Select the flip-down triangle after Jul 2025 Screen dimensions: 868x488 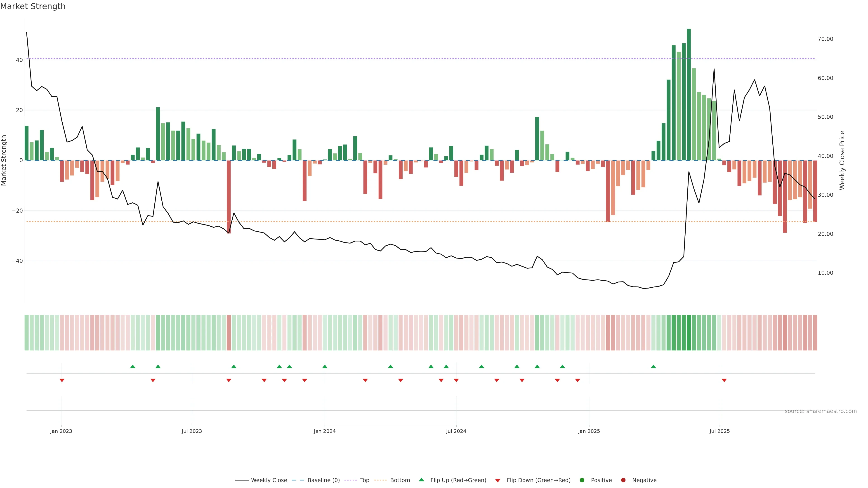click(x=724, y=380)
